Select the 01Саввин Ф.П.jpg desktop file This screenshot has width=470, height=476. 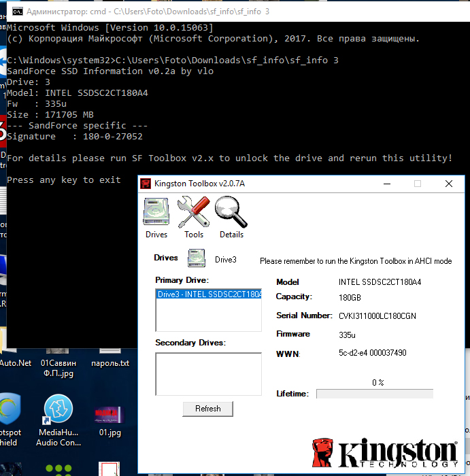click(58, 362)
